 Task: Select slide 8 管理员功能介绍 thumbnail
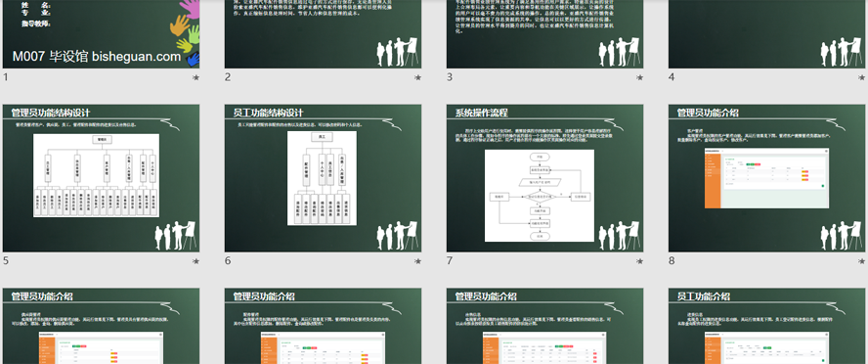coord(767,178)
